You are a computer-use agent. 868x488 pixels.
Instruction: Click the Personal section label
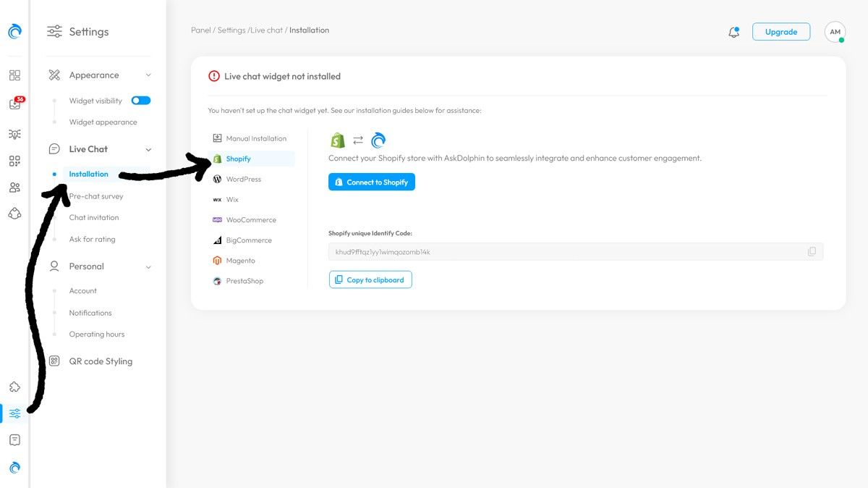pos(86,266)
